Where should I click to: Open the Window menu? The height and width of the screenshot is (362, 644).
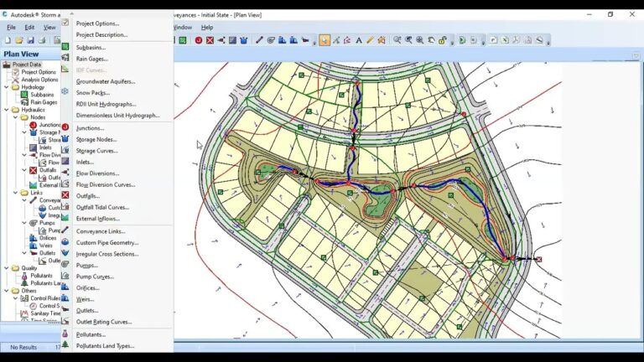[183, 28]
